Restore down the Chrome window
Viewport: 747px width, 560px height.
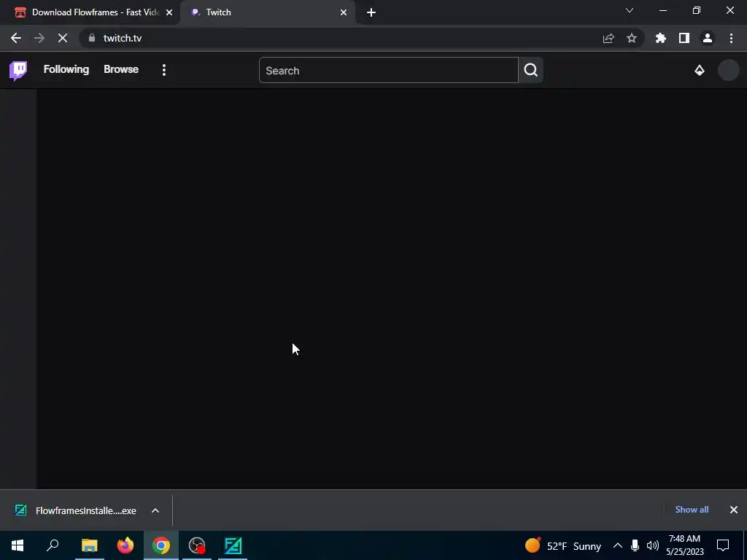pyautogui.click(x=697, y=10)
